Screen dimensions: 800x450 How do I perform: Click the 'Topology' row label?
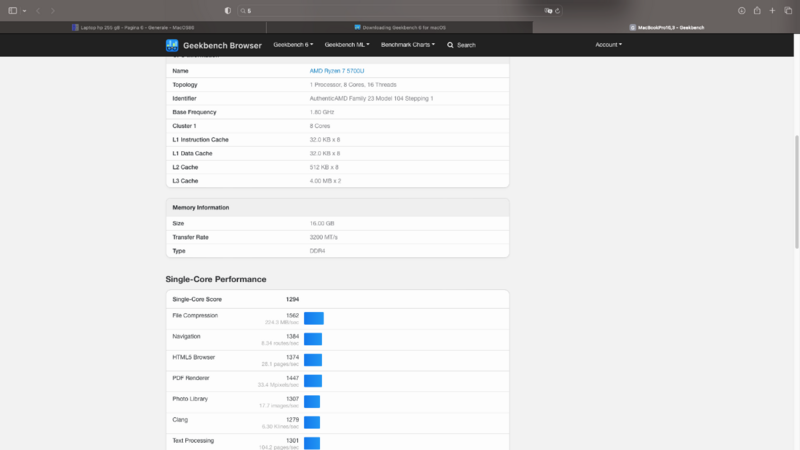tap(185, 85)
